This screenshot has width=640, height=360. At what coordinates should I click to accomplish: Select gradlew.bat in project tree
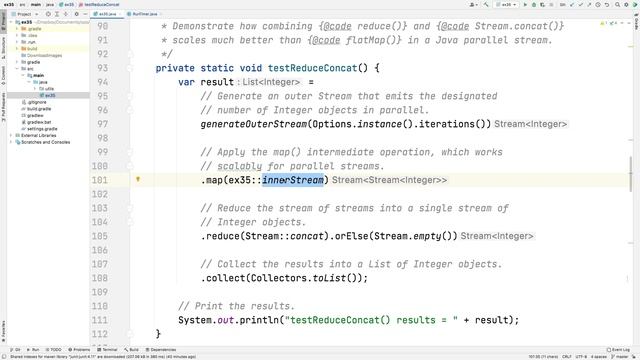[36, 122]
